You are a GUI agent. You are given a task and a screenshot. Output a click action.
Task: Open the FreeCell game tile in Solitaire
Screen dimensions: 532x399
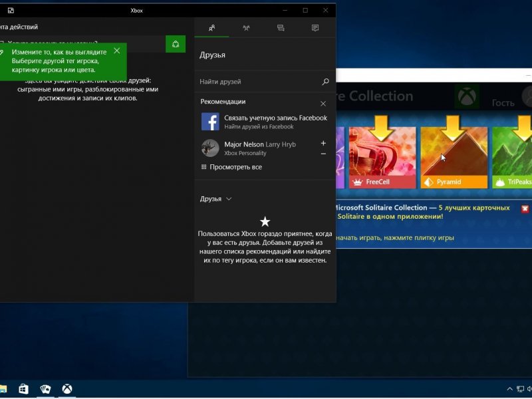click(x=382, y=157)
